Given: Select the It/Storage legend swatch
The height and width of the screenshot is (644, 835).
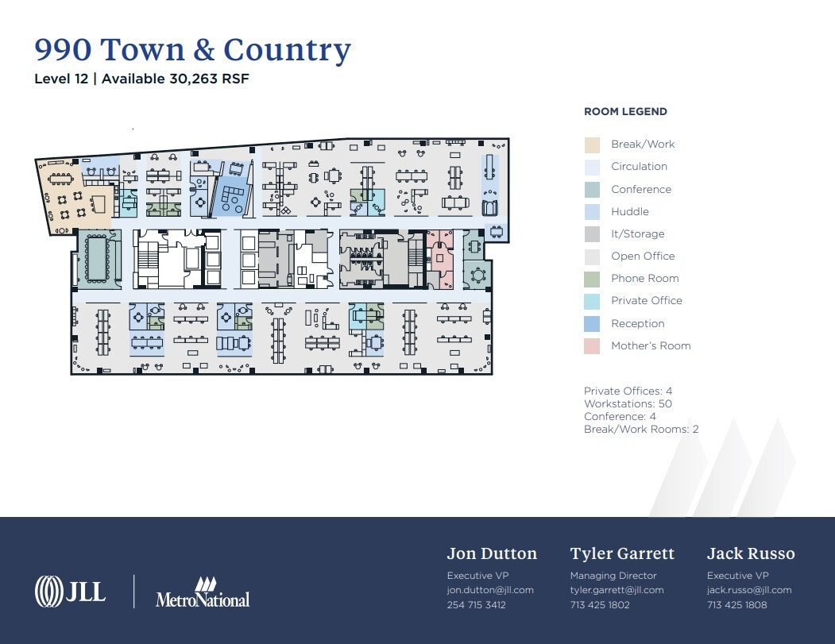Looking at the screenshot, I should [x=591, y=233].
